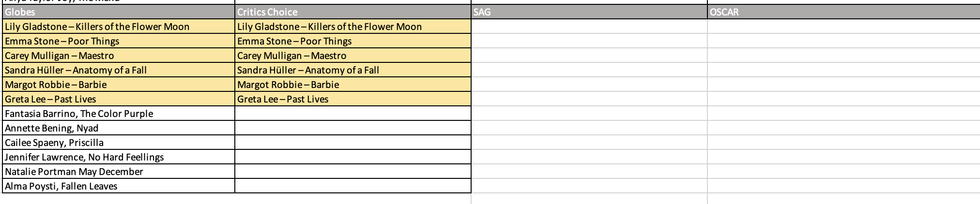This screenshot has height=204, width=980.
Task: Select the Alma Poysti, Fallen Leaves cell
Action: (x=118, y=186)
